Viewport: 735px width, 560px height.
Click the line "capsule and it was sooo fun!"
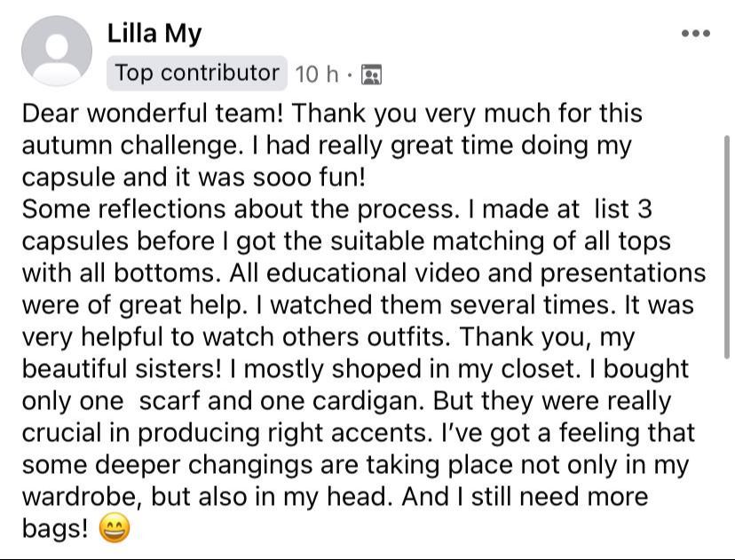point(194,177)
